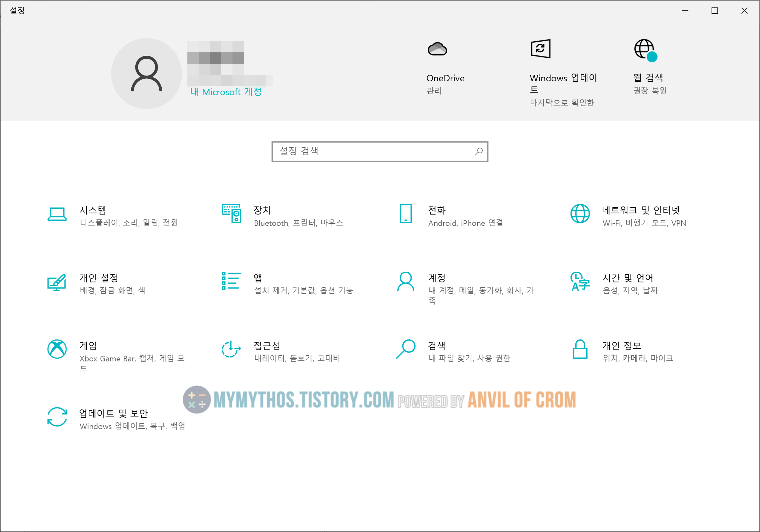Open My Microsoft account (내 Microsoft 계정) link

click(226, 92)
